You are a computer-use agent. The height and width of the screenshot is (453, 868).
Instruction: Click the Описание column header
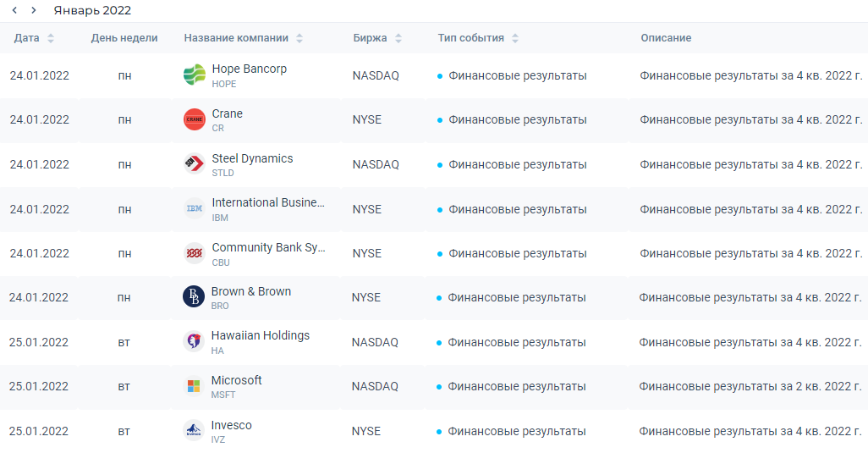point(666,38)
